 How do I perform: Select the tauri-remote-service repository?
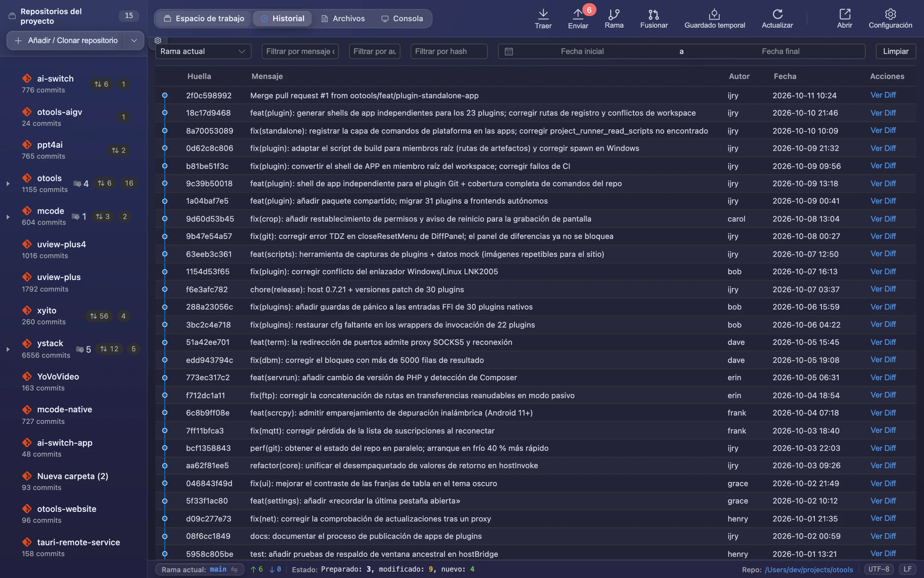[74, 547]
